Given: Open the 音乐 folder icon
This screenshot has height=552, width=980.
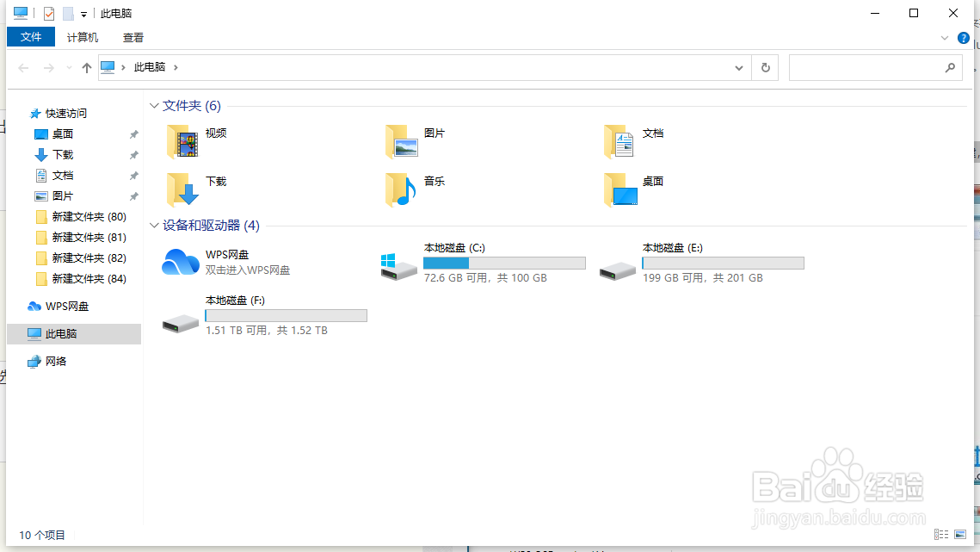Looking at the screenshot, I should (x=401, y=189).
